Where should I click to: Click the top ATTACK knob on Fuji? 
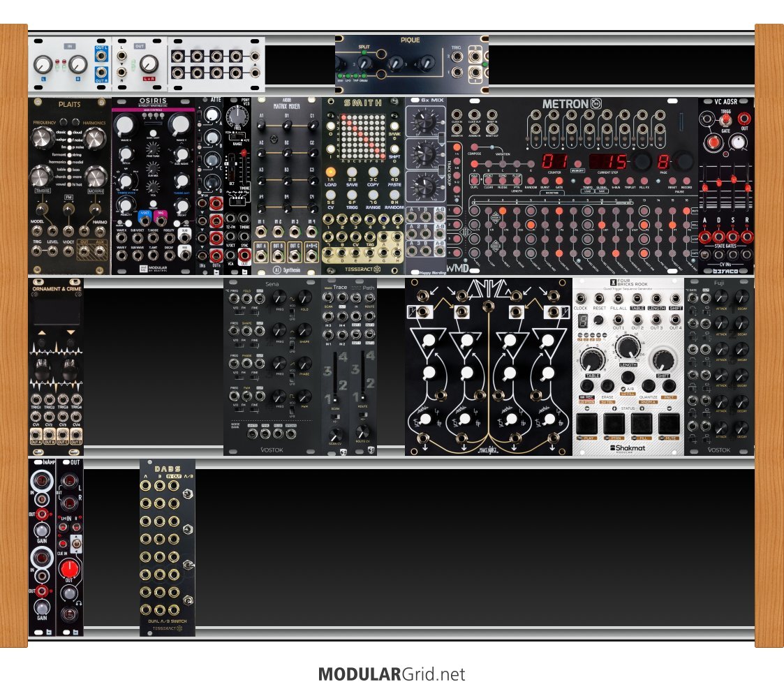[721, 298]
